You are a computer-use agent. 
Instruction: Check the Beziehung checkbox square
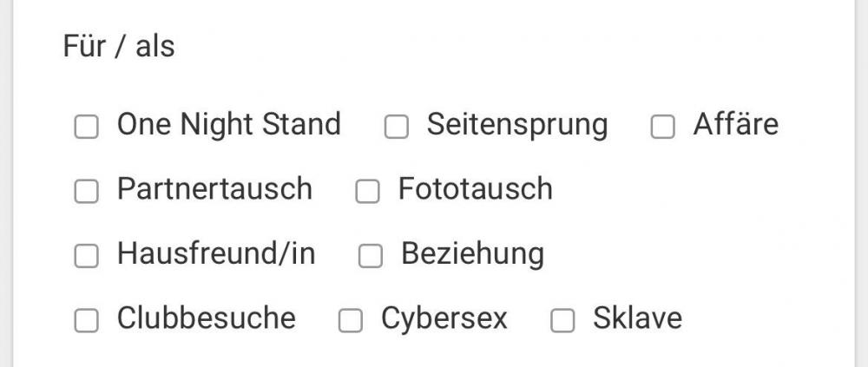[371, 256]
